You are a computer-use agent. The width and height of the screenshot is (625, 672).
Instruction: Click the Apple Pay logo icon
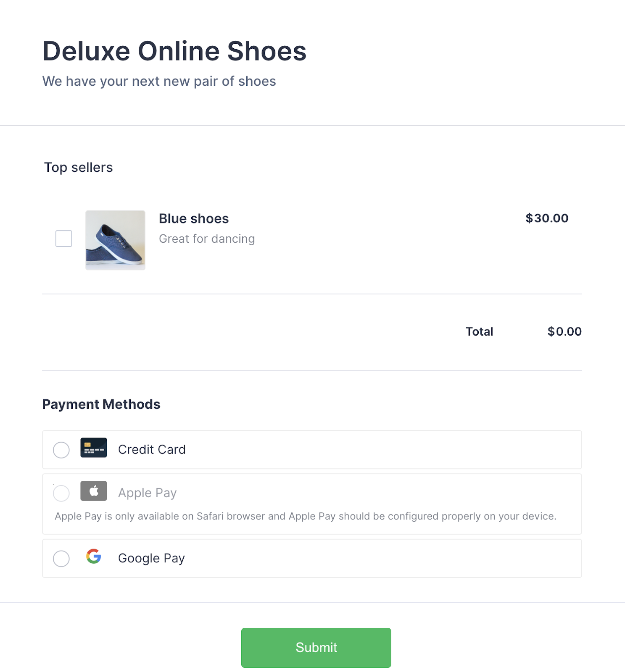pos(94,491)
